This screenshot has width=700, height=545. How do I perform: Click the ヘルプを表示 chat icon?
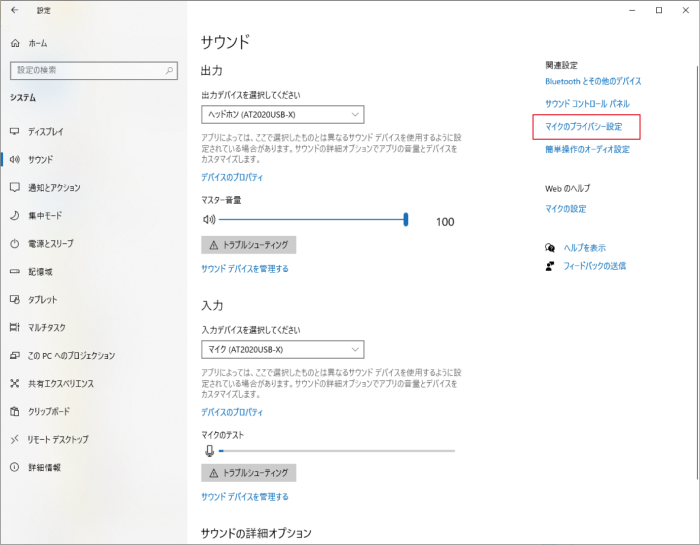click(x=550, y=247)
